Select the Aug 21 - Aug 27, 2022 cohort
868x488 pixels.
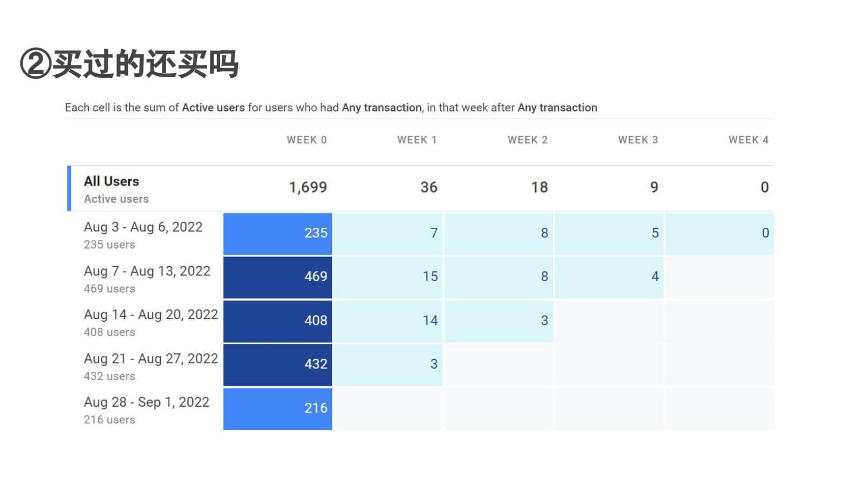point(151,359)
